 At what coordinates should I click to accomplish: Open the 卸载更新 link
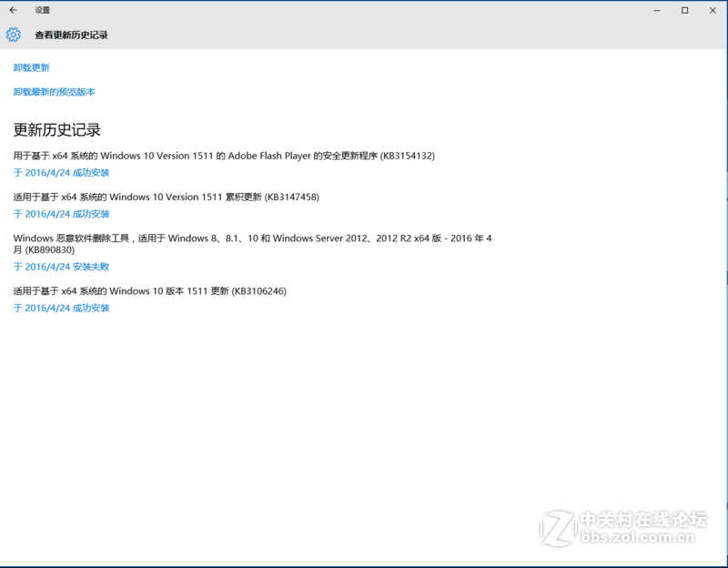[x=31, y=67]
